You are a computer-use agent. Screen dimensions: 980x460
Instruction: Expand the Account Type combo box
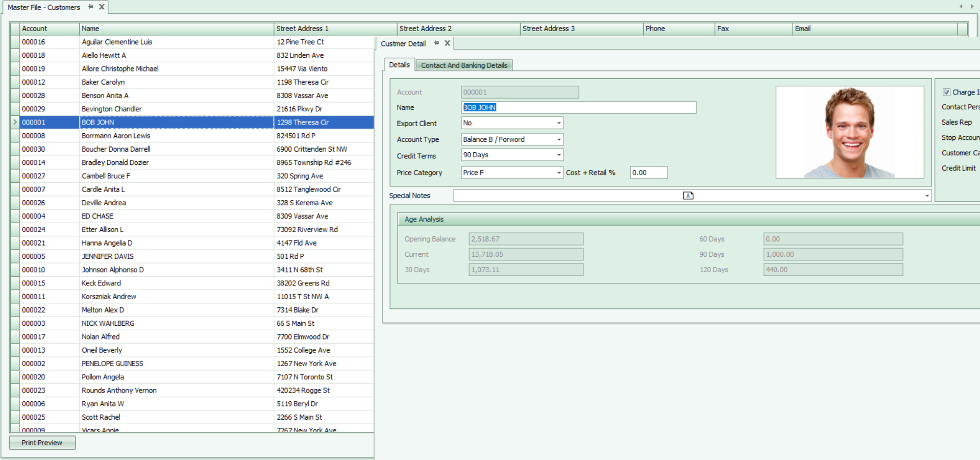(x=559, y=139)
